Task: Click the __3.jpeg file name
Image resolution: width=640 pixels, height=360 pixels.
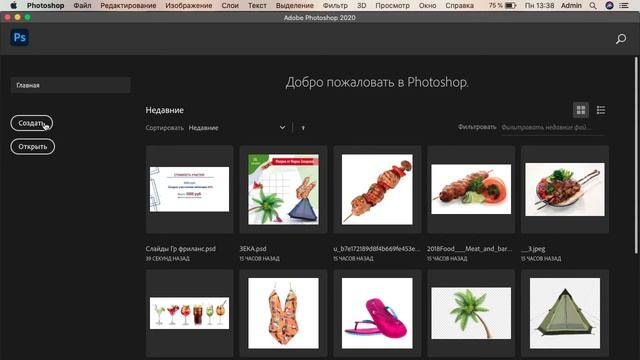Action: [x=533, y=249]
